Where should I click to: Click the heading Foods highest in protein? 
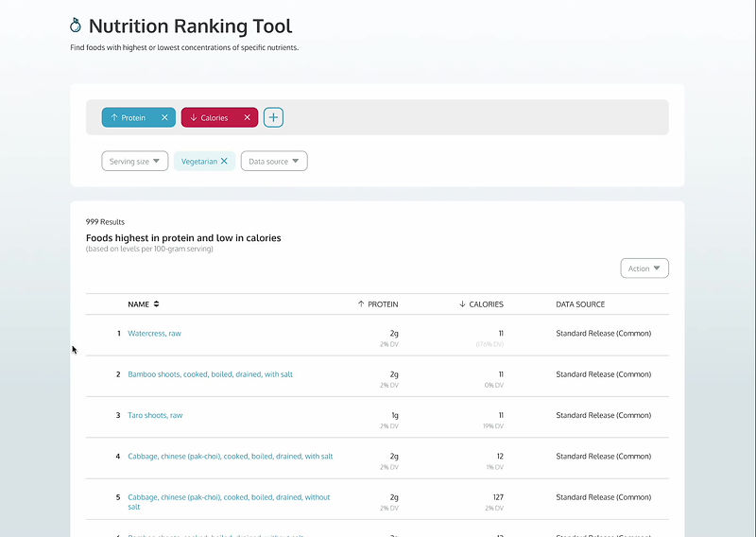pos(183,238)
